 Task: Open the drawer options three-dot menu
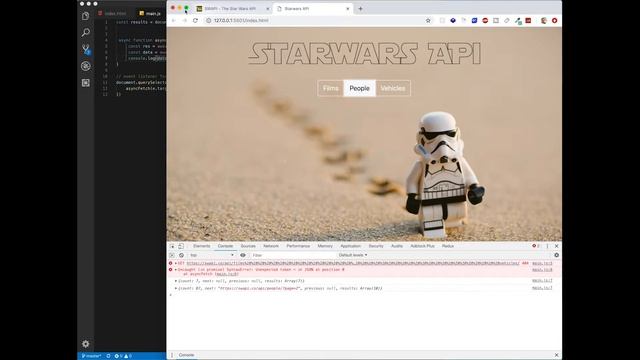pos(172,355)
